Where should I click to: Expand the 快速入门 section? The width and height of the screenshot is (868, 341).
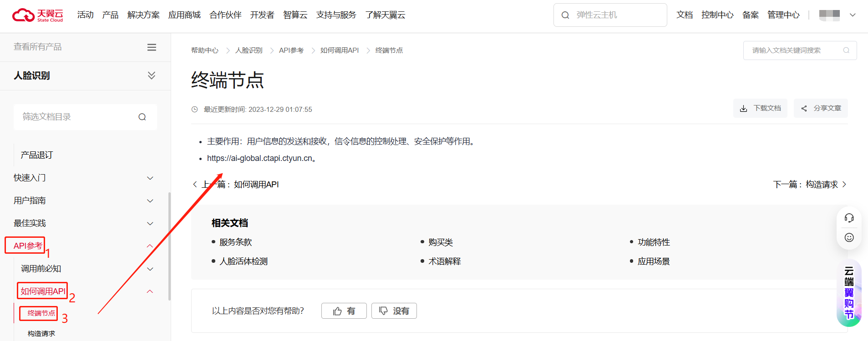(x=150, y=178)
